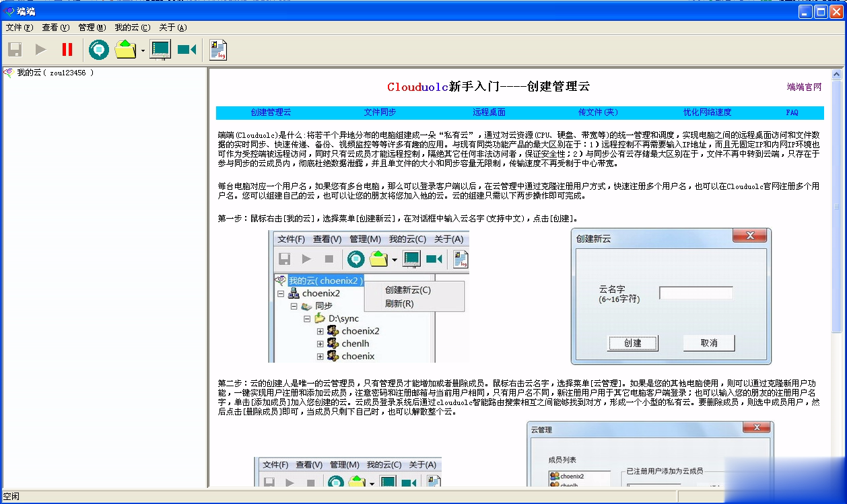The image size is (847, 504).
Task: Go to the 文件同步 help link
Action: pos(380,112)
